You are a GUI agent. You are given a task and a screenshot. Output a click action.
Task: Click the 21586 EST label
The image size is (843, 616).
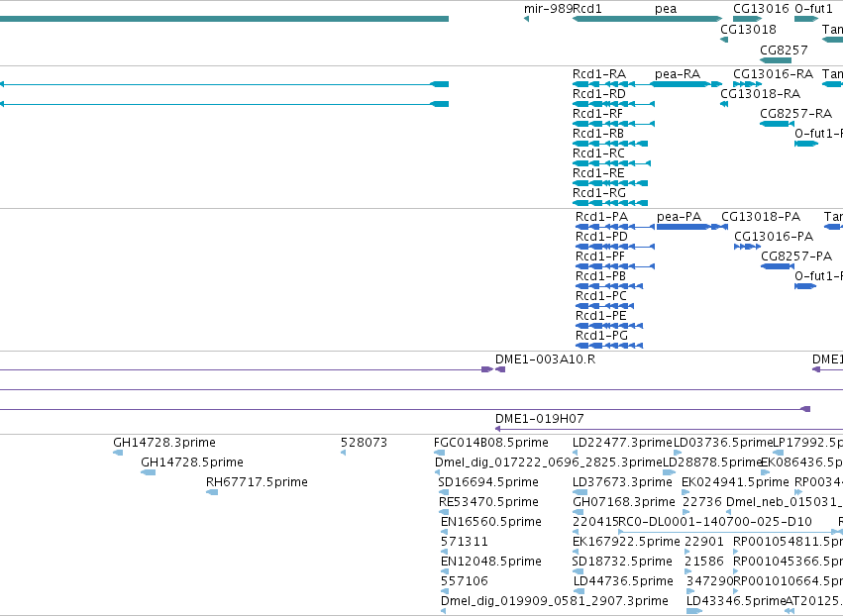704,562
